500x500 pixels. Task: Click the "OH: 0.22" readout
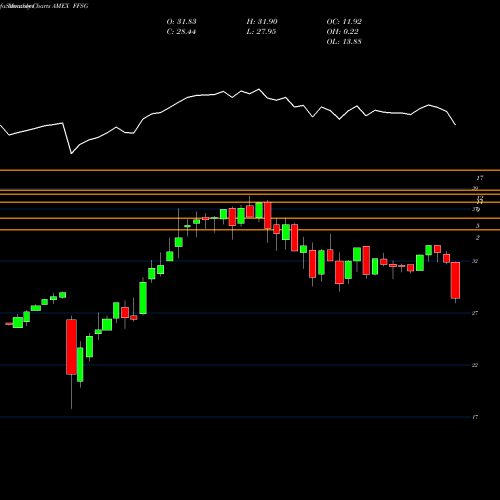click(x=342, y=32)
